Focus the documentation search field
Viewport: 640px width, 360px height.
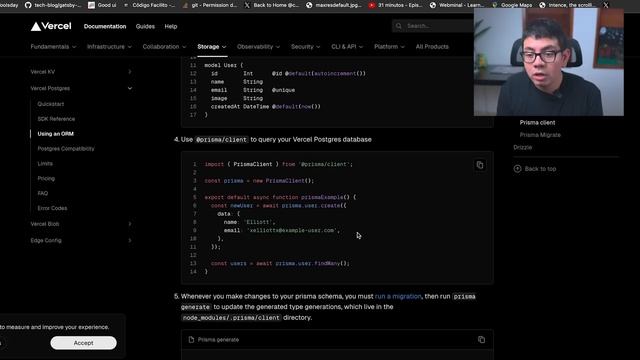click(x=433, y=26)
